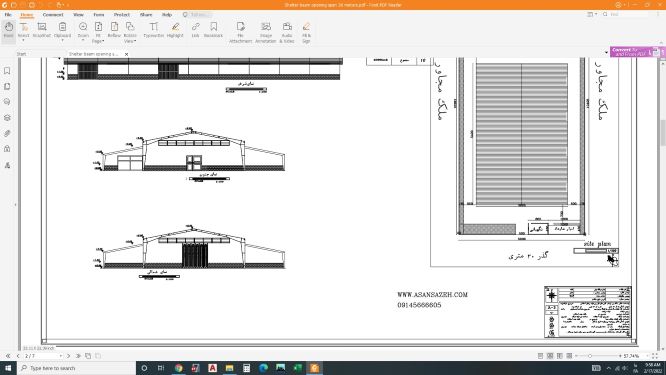Switch to the View ribbon tab

[x=79, y=14]
